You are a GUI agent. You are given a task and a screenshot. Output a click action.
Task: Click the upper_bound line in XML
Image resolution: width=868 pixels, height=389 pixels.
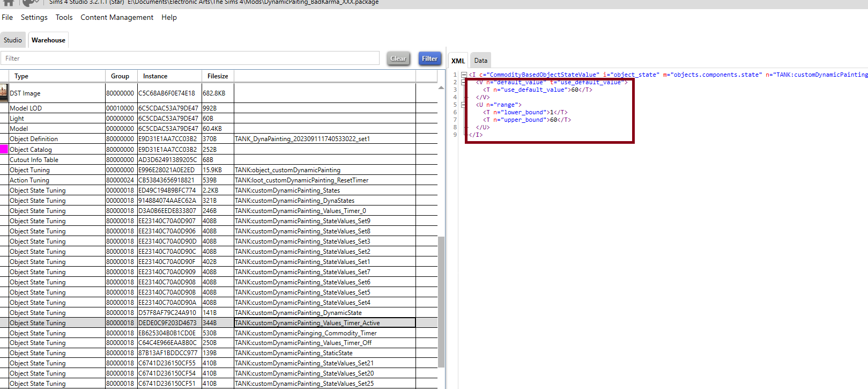[526, 120]
